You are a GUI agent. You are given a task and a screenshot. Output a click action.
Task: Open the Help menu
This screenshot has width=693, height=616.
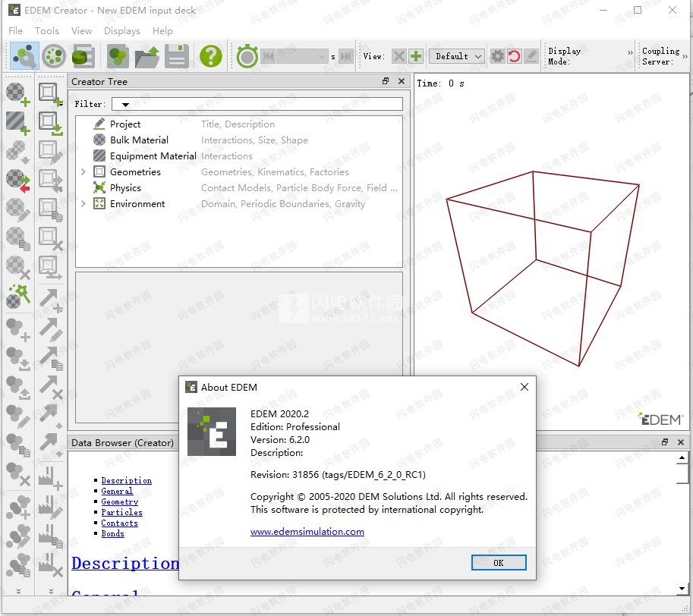162,31
